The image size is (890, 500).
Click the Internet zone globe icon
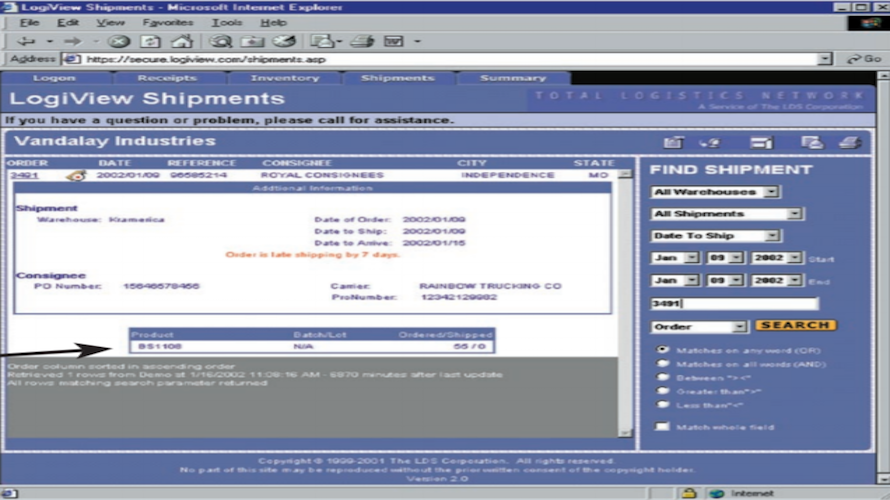pyautogui.click(x=716, y=493)
